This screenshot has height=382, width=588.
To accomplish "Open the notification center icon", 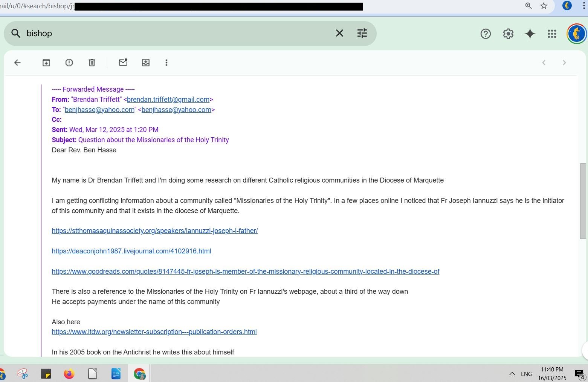I will click(x=579, y=374).
